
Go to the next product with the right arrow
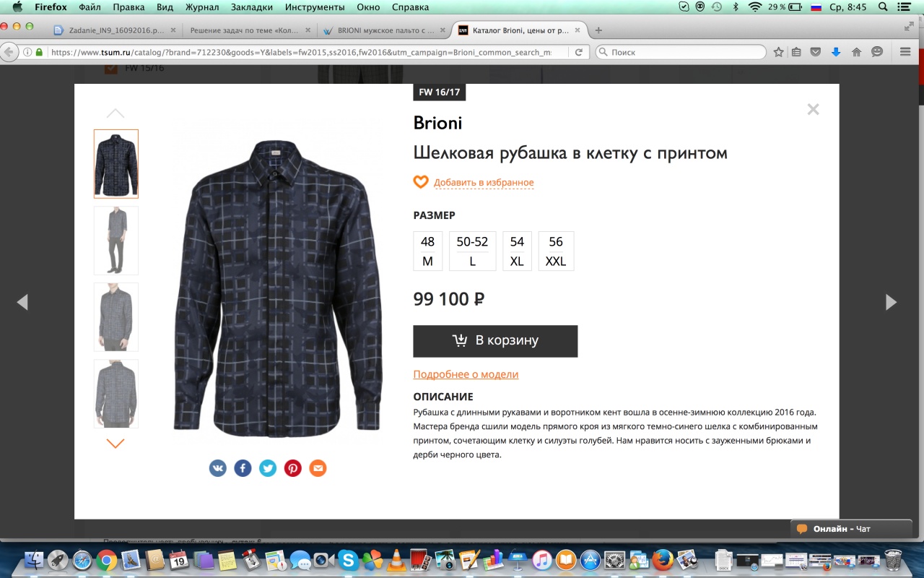(x=891, y=302)
